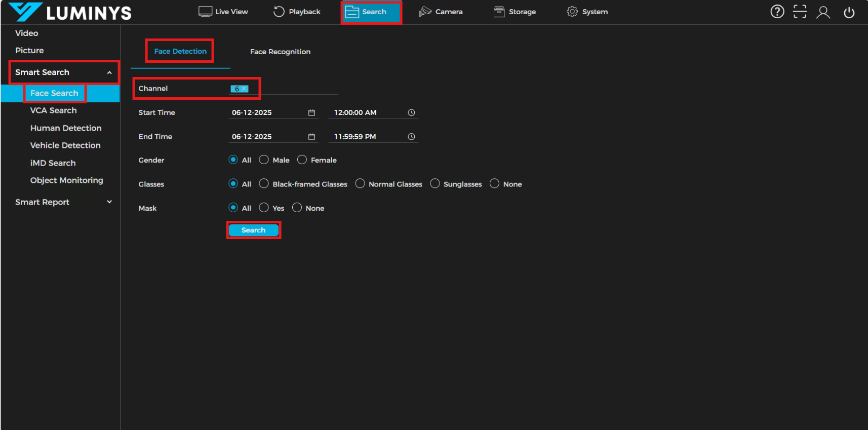Viewport: 868px width, 430px height.
Task: Choose Yes for Mask filter
Action: coord(264,208)
